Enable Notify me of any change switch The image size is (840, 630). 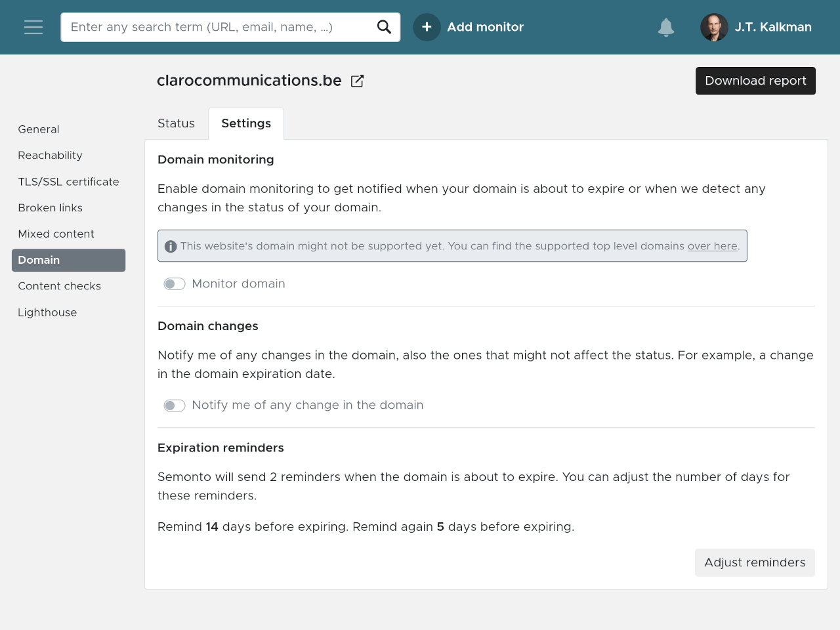[x=175, y=406]
